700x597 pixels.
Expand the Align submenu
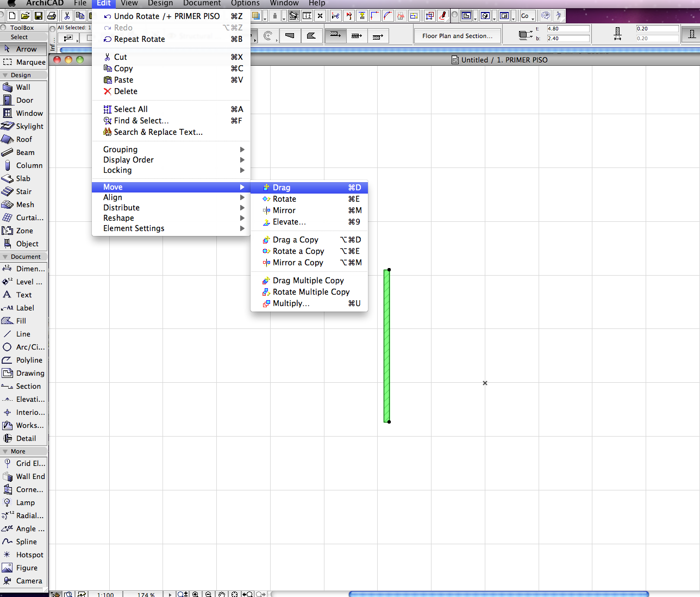point(171,197)
